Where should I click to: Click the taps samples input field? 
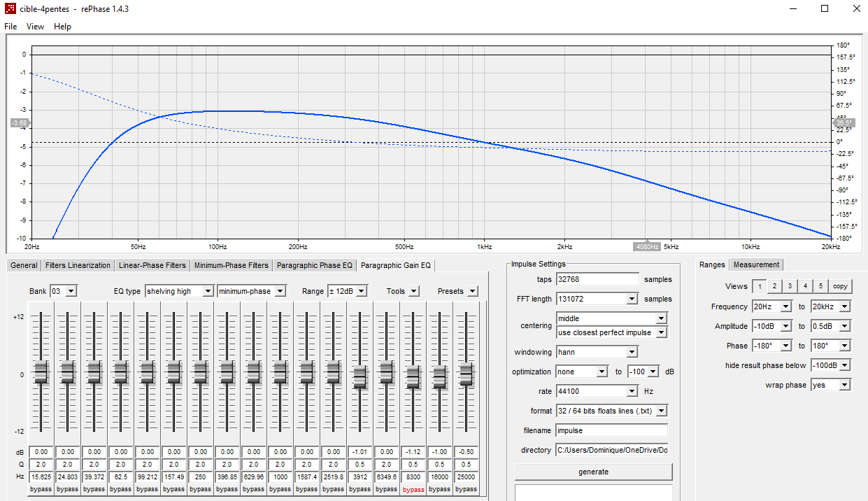(x=597, y=279)
